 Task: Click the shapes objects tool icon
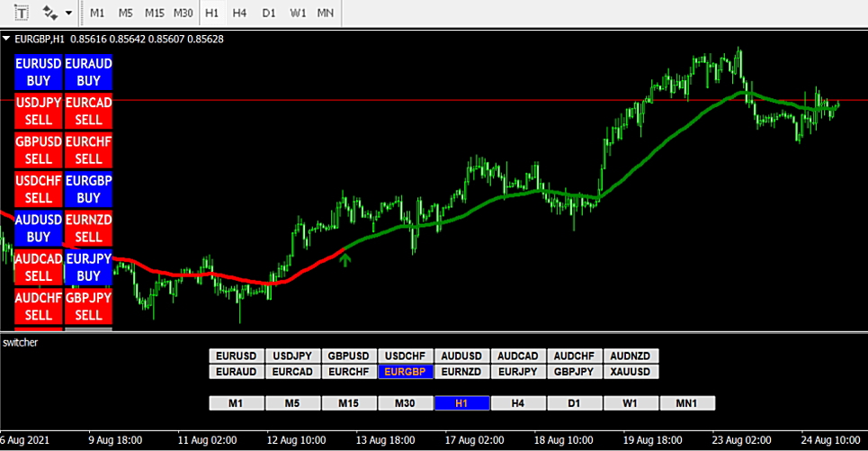(x=49, y=13)
